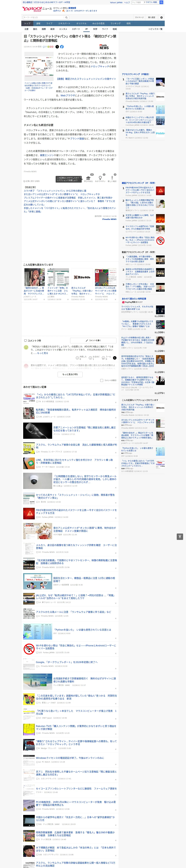Open the Wi-Fi無効化 article in magazine ranking
This screenshot has width=186, height=868.
tap(140, 240)
